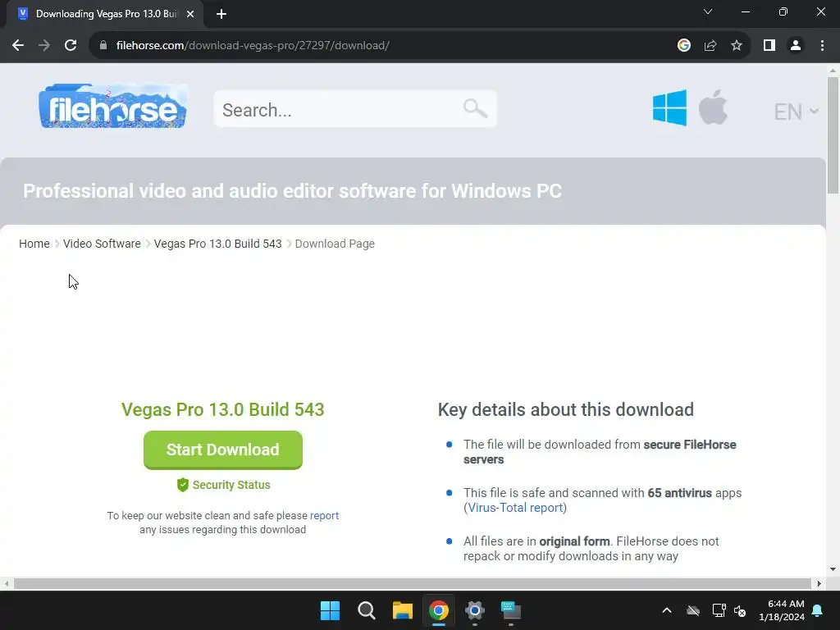Bookmark this page with the star icon
Screen dimensions: 840x630
(x=737, y=46)
